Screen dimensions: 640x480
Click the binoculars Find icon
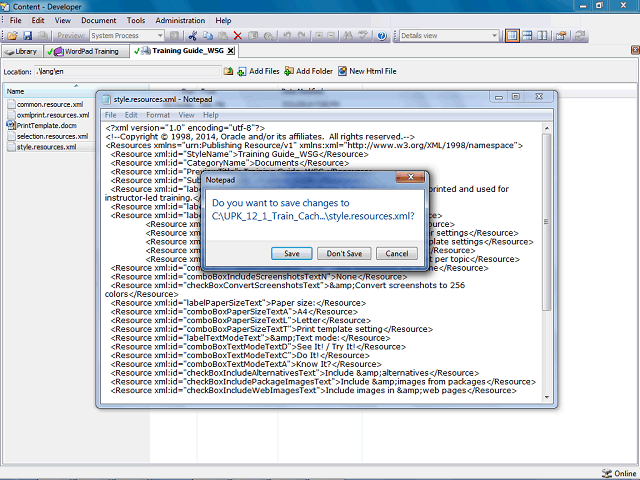pyautogui.click(x=348, y=36)
